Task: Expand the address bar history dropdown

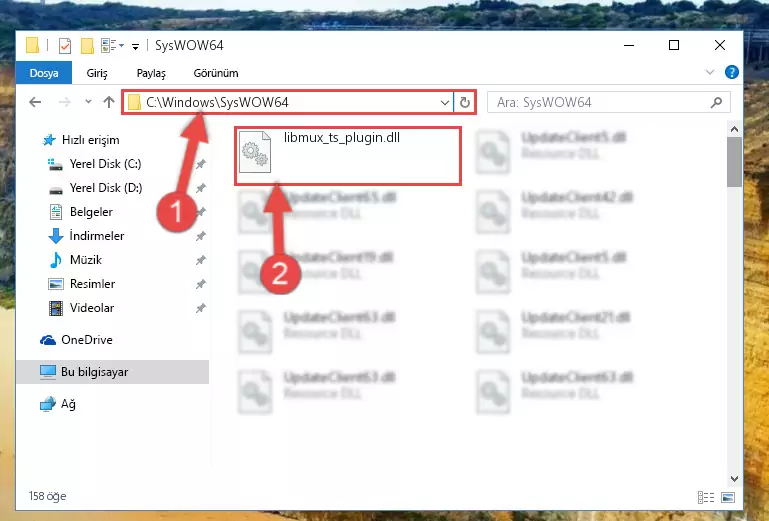Action: [x=444, y=103]
